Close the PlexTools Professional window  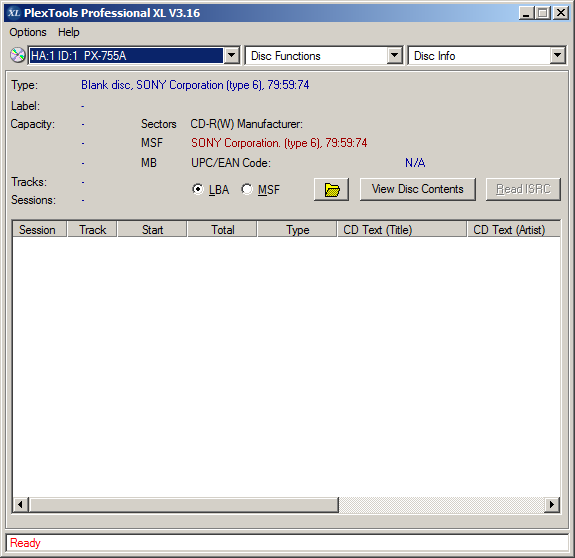click(x=561, y=13)
